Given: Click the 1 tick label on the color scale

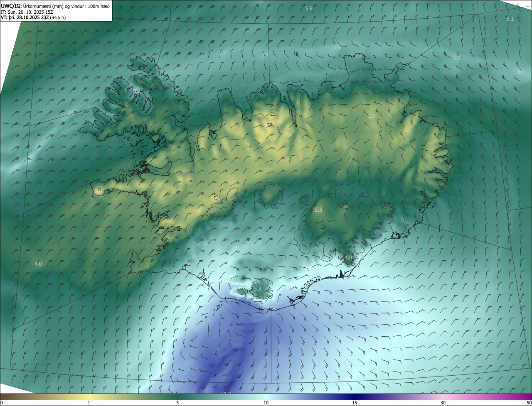Looking at the screenshot, I should pos(89,403).
